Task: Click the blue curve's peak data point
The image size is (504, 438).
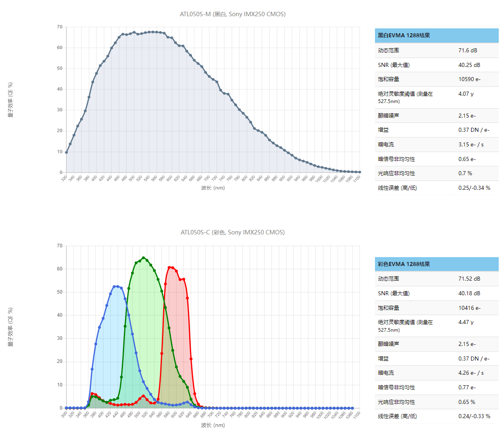Action: pyautogui.click(x=117, y=286)
